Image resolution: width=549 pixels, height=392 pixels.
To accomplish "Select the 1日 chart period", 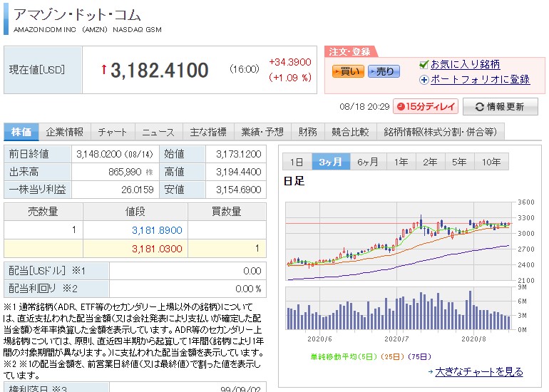I will [x=297, y=162].
